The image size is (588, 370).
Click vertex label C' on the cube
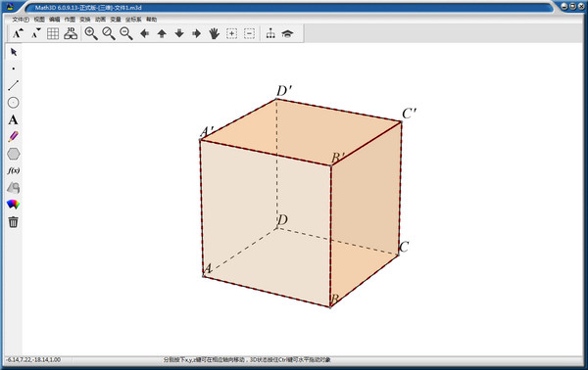(409, 114)
